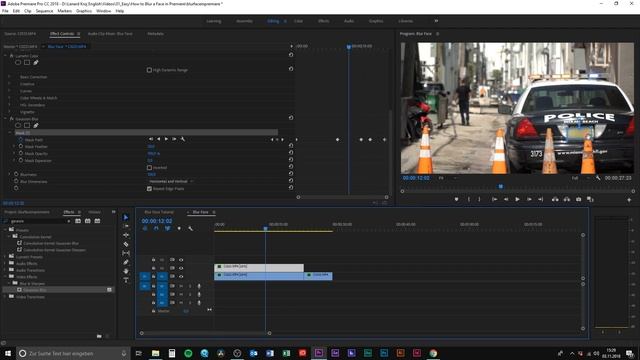The width and height of the screenshot is (640, 360).
Task: Create ellipse mask under Lumetri Color
Action: coord(18,62)
